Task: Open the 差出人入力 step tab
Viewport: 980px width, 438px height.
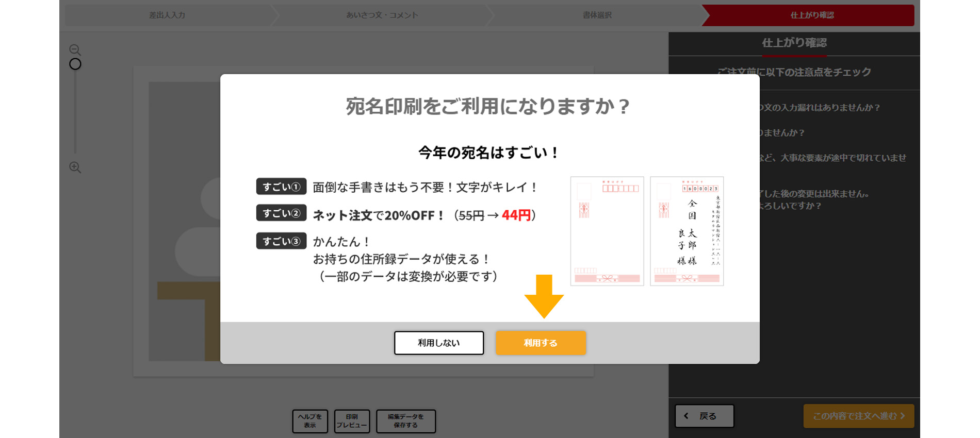Action: 167,15
